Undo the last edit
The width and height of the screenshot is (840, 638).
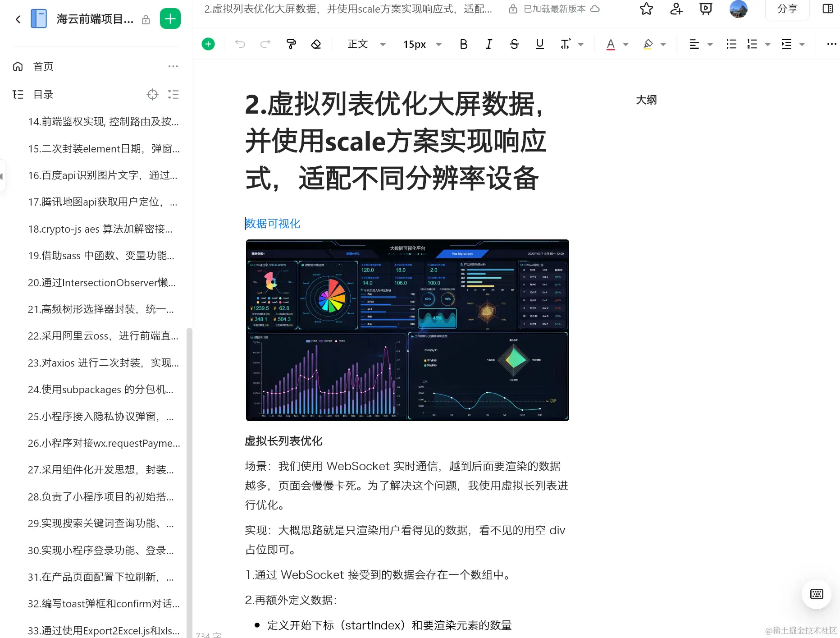tap(240, 44)
